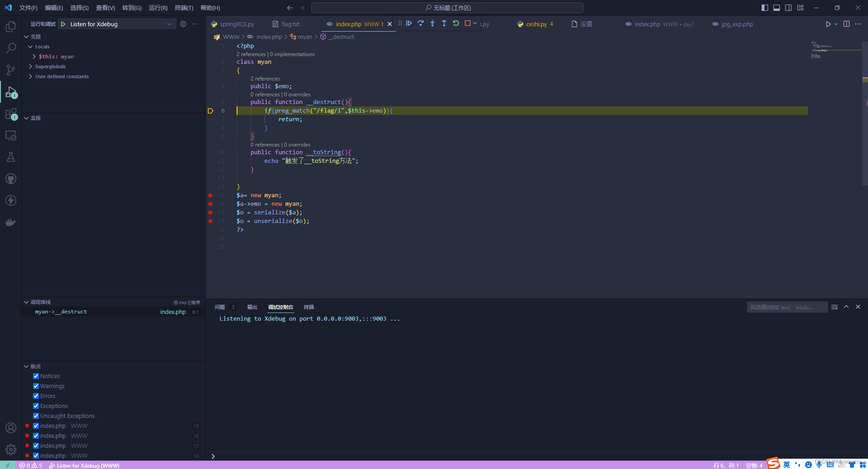This screenshot has width=868, height=469.
Task: Expand the $this: myan variable
Action: [34, 57]
